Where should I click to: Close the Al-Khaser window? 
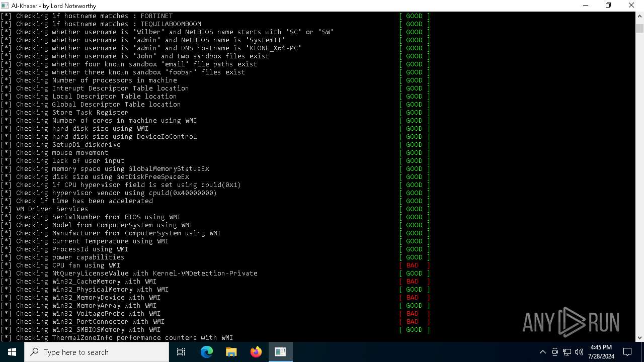coord(631,6)
